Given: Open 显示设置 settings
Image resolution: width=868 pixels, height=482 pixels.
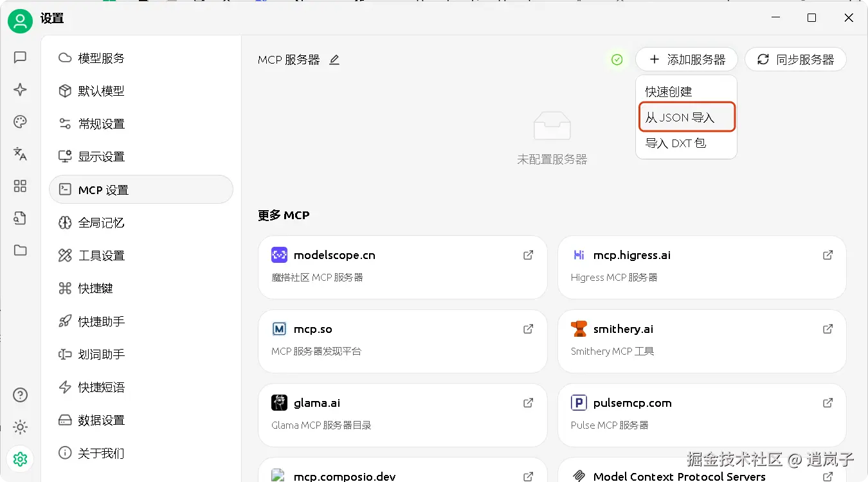Looking at the screenshot, I should [x=141, y=157].
